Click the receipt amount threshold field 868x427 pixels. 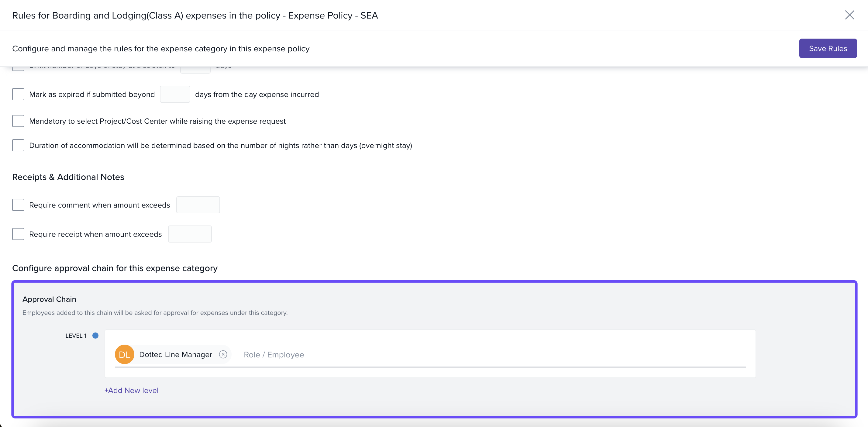click(x=190, y=234)
